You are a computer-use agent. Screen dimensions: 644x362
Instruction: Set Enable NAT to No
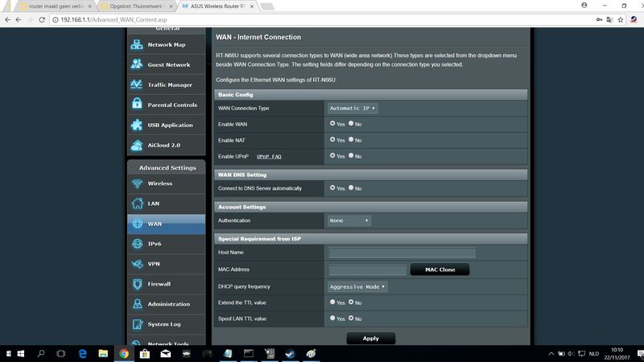click(351, 140)
